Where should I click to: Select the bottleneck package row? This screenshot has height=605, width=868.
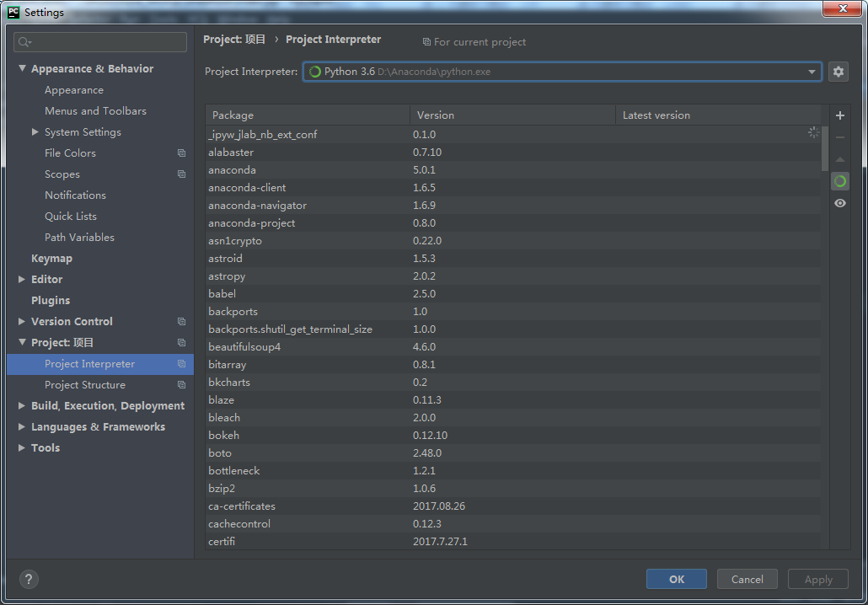tap(513, 471)
